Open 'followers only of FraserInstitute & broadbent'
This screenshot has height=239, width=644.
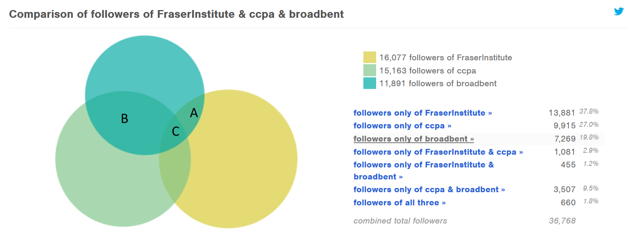coord(423,165)
